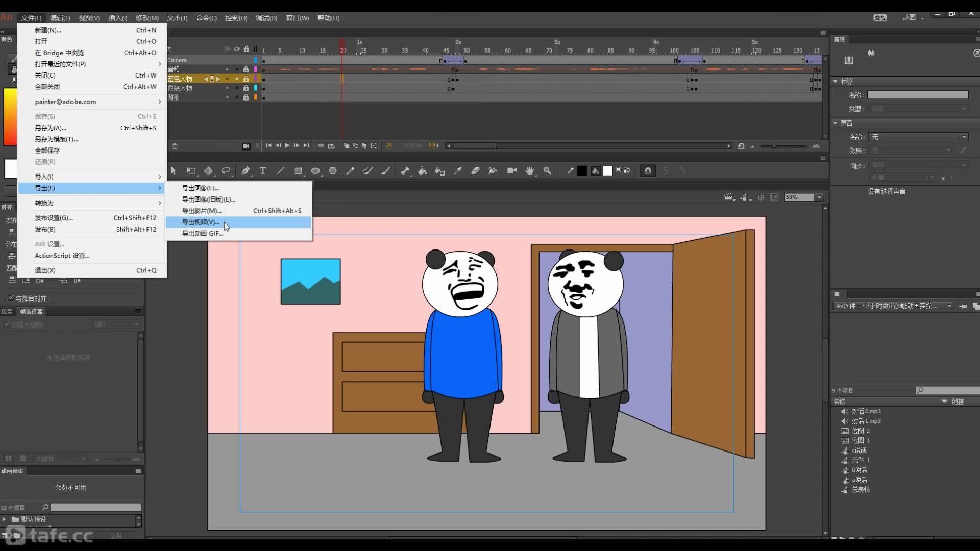Toggle the Snap to Objects magnet
Image resolution: width=980 pixels, height=551 pixels.
tap(648, 171)
